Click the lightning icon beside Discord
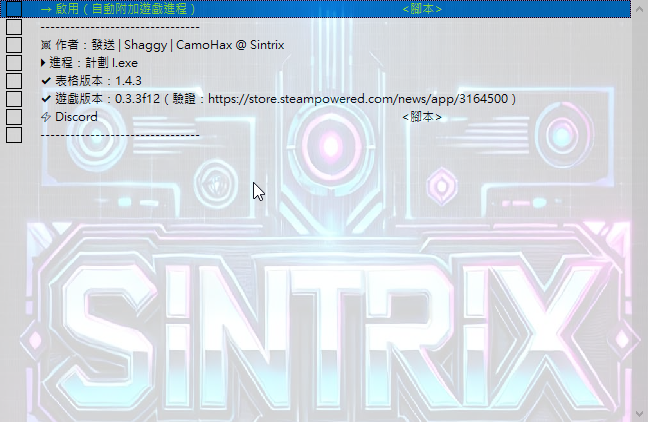This screenshot has width=648, height=422. pyautogui.click(x=45, y=117)
